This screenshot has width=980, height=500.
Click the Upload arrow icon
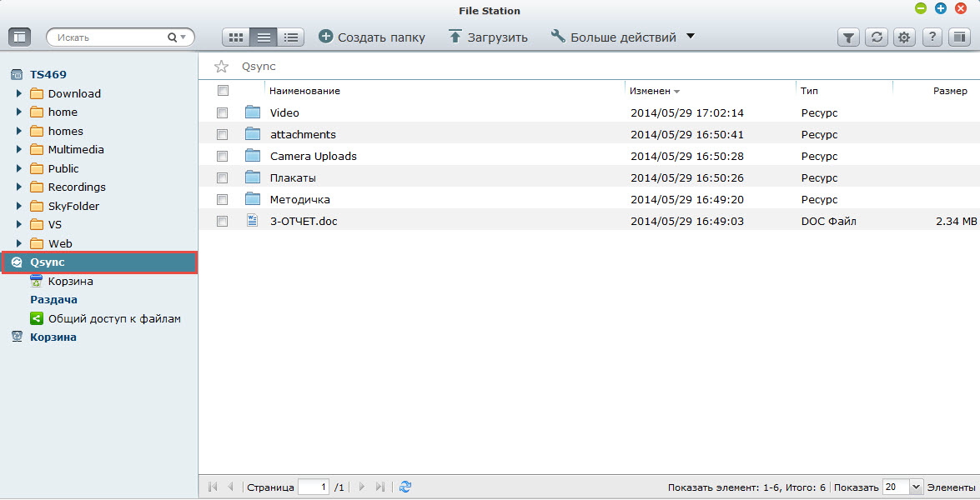[455, 36]
